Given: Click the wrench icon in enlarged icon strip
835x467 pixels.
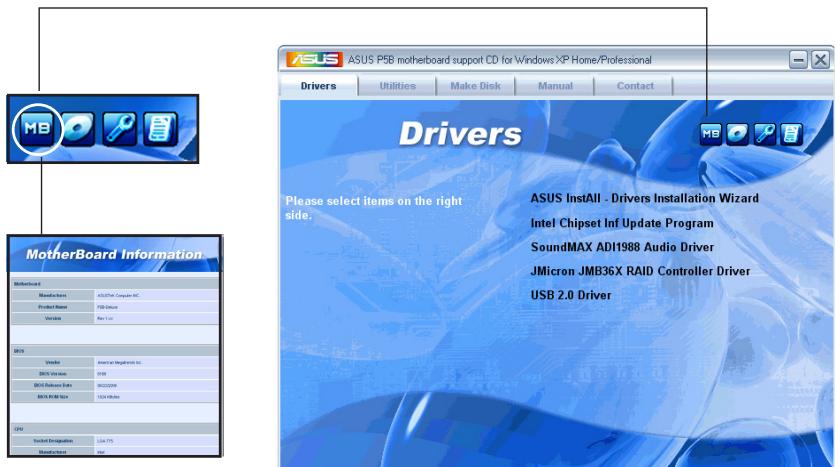Looking at the screenshot, I should point(119,128).
